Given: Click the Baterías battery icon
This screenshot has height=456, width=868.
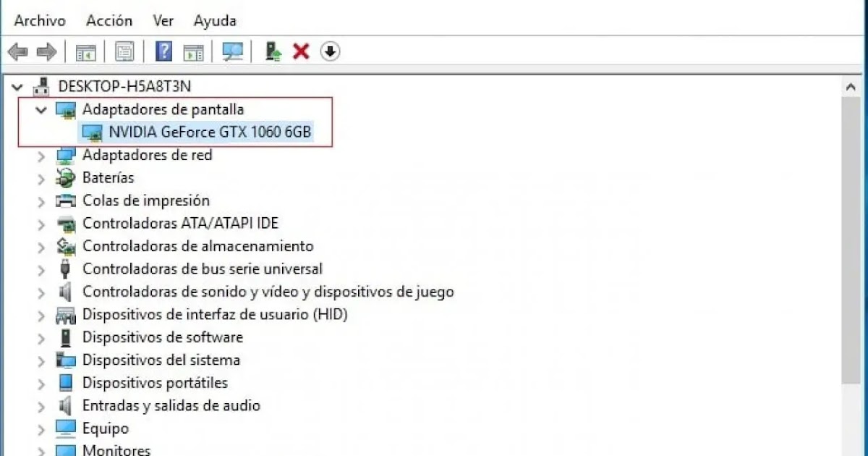Looking at the screenshot, I should (x=66, y=177).
